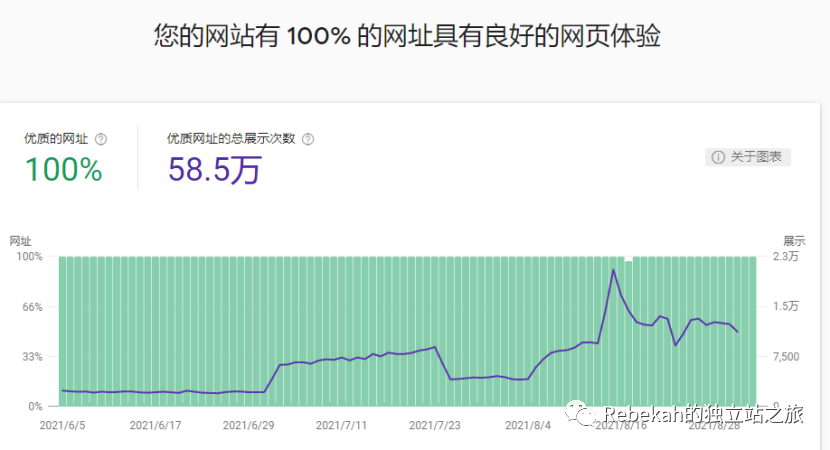Click the 网址 left axis title
Image resolution: width=830 pixels, height=450 pixels.
point(20,241)
